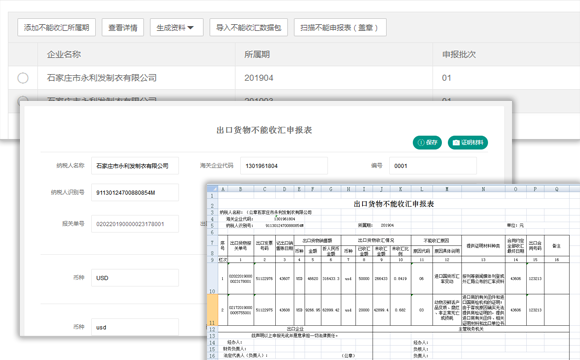This screenshot has width=580, height=360.
Task: Click 不能收汇原因 header cell in the spreadsheet
Action: coord(436,240)
